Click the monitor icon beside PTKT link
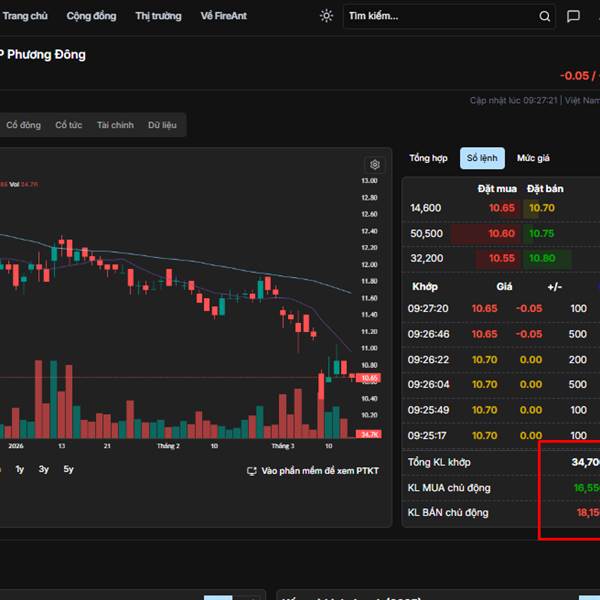 click(x=252, y=470)
